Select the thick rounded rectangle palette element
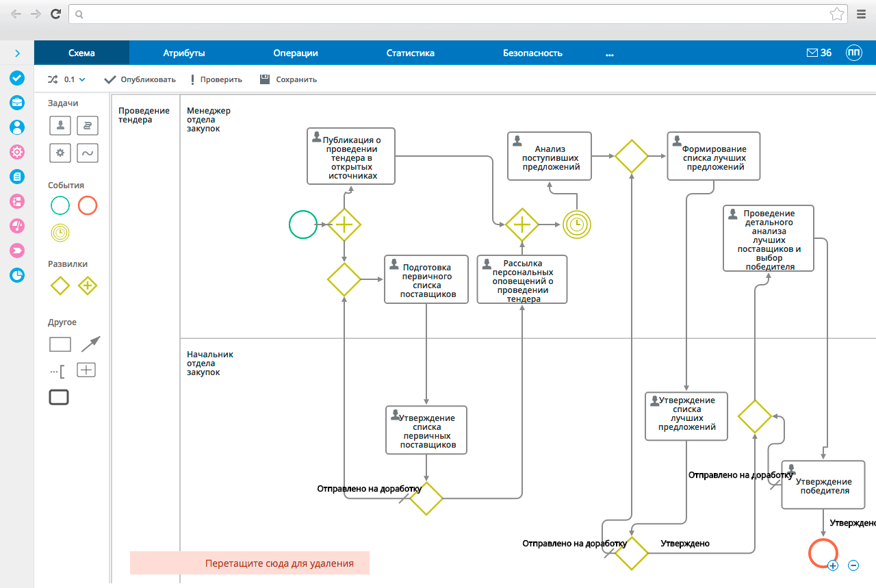 [59, 397]
